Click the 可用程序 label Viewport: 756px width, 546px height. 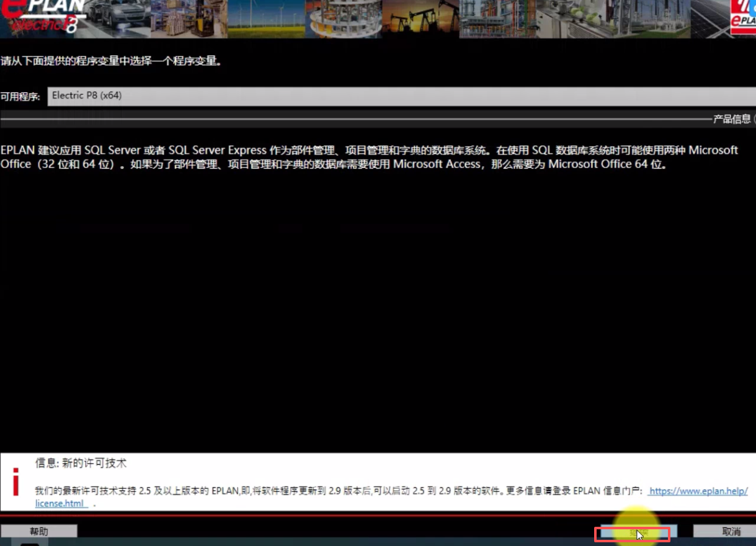pyautogui.click(x=20, y=97)
